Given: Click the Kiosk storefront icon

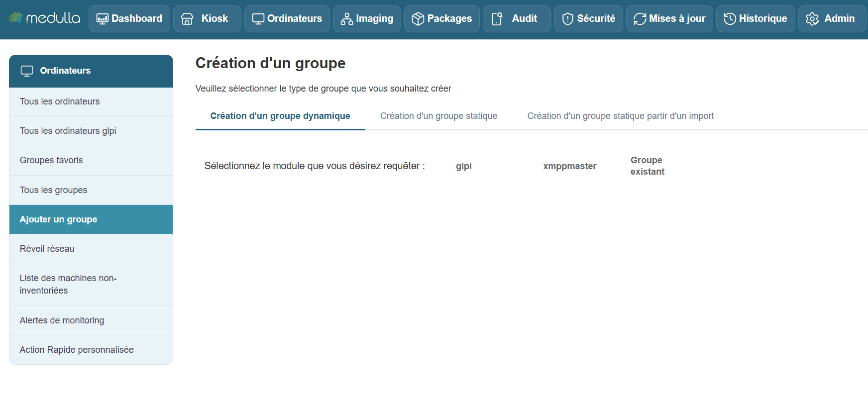Looking at the screenshot, I should click(x=187, y=19).
